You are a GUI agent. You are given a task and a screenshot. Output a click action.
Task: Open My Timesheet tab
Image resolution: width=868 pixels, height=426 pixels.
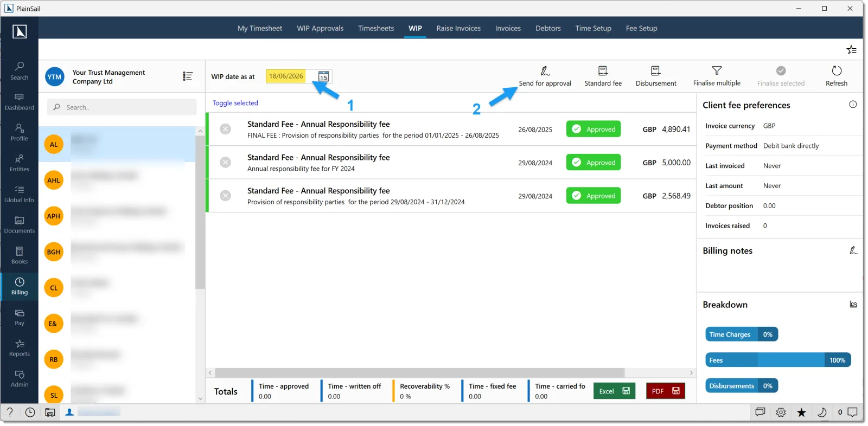(260, 28)
